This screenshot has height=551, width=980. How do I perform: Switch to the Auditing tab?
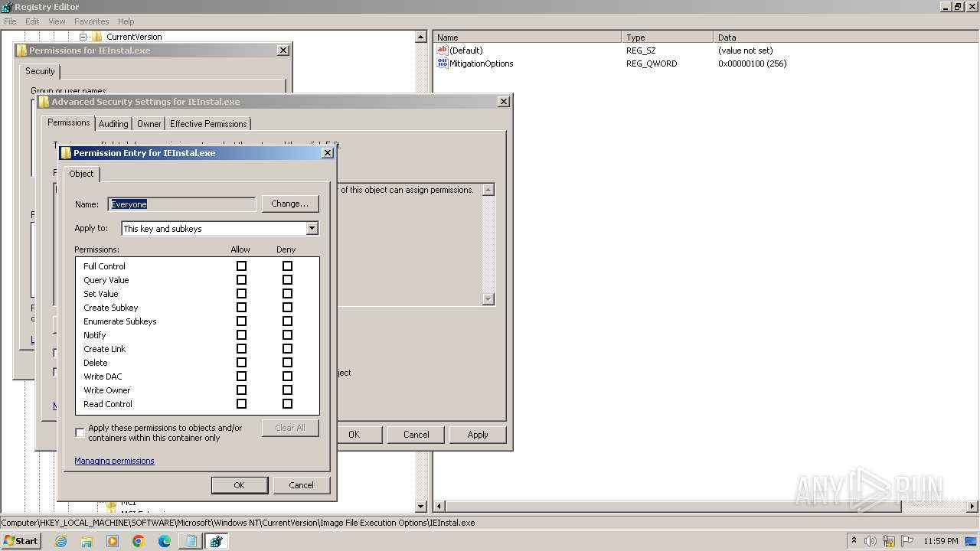[x=113, y=124]
